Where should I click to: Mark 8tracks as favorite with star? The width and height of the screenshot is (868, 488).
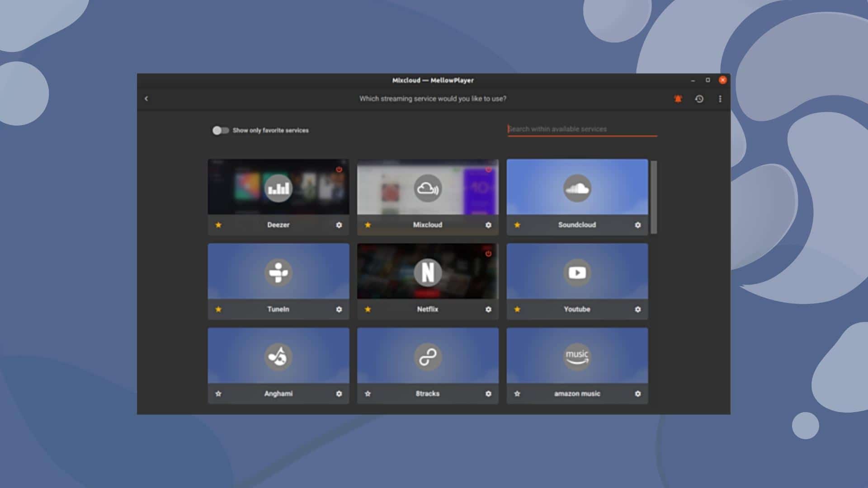click(368, 394)
